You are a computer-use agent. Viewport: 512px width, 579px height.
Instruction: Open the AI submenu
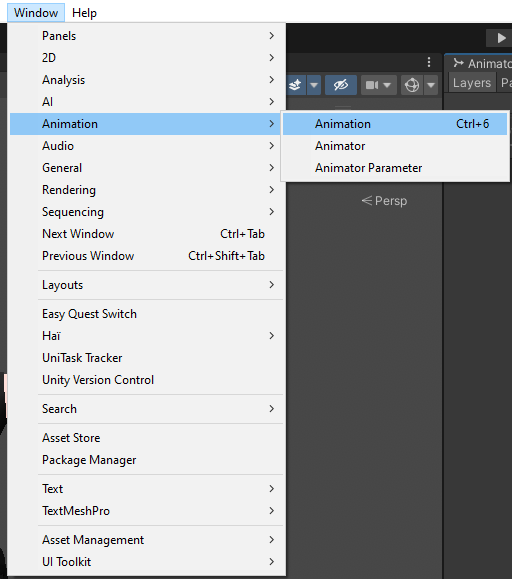[x=148, y=102]
